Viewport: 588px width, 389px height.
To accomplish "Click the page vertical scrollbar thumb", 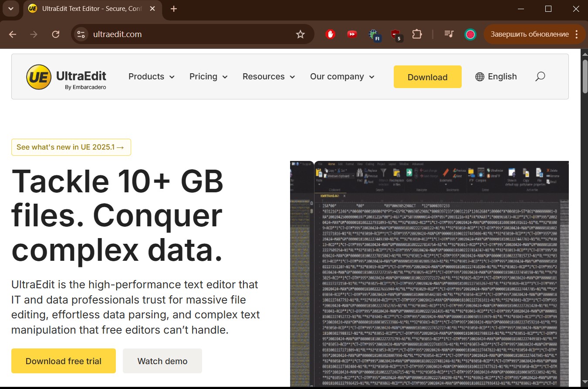I will [585, 76].
